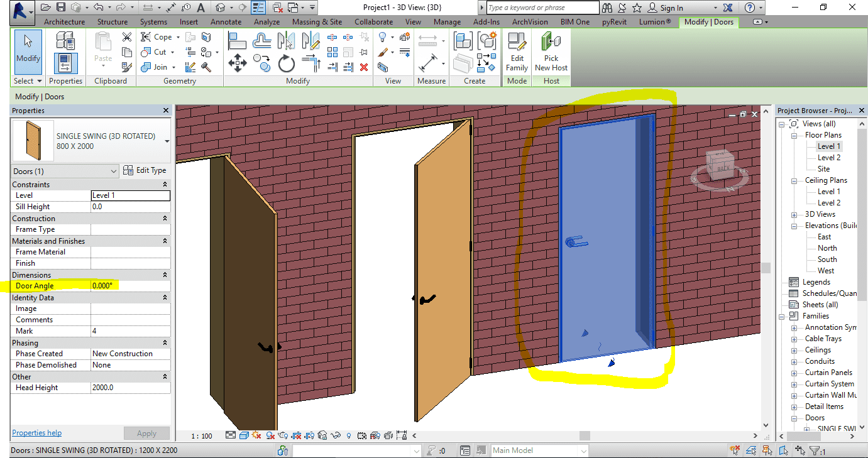The width and height of the screenshot is (868, 458).
Task: Open the Properties help link
Action: pos(37,433)
